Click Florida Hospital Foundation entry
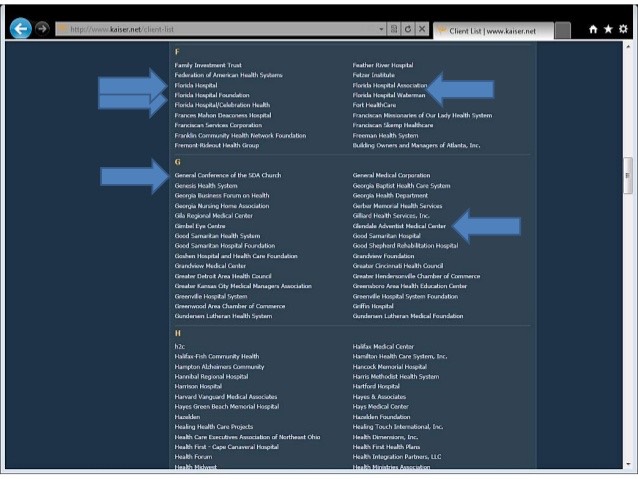Image resolution: width=638 pixels, height=479 pixels. [x=212, y=95]
